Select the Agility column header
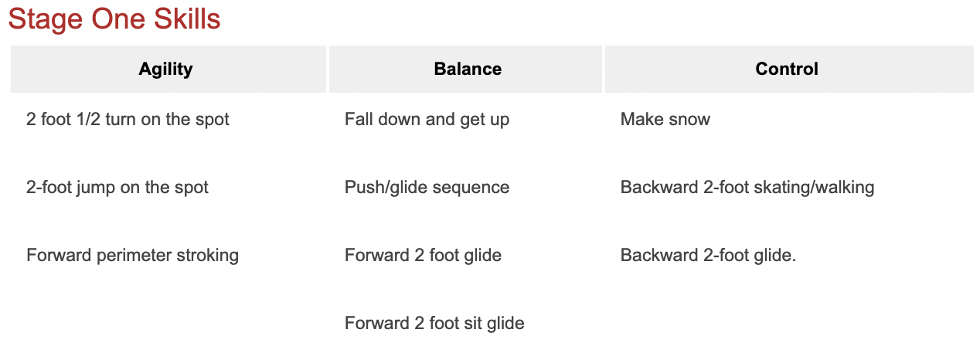Screen dimensions: 980x360 165,69
